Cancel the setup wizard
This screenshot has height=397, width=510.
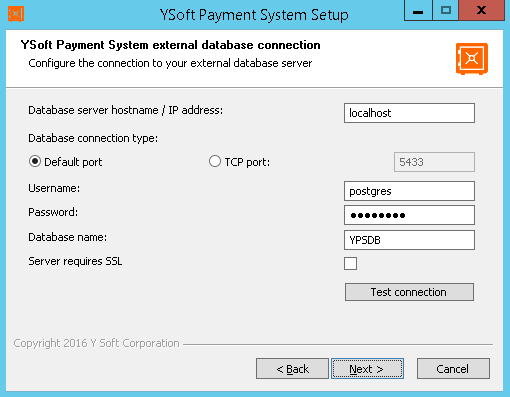(453, 369)
